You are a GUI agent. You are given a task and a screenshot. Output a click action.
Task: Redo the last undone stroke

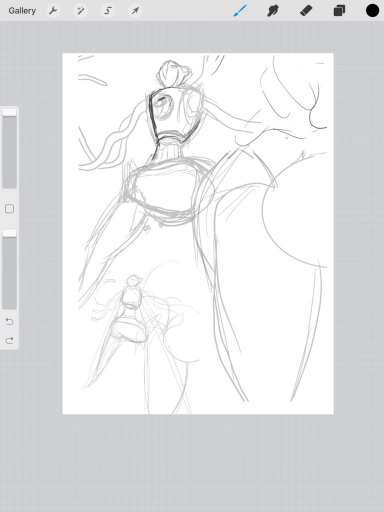tap(9, 340)
